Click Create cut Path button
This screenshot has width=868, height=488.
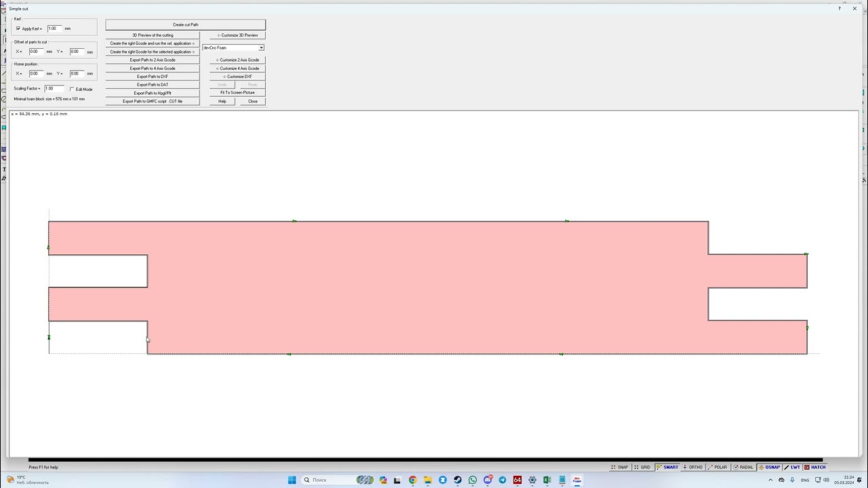pyautogui.click(x=185, y=24)
